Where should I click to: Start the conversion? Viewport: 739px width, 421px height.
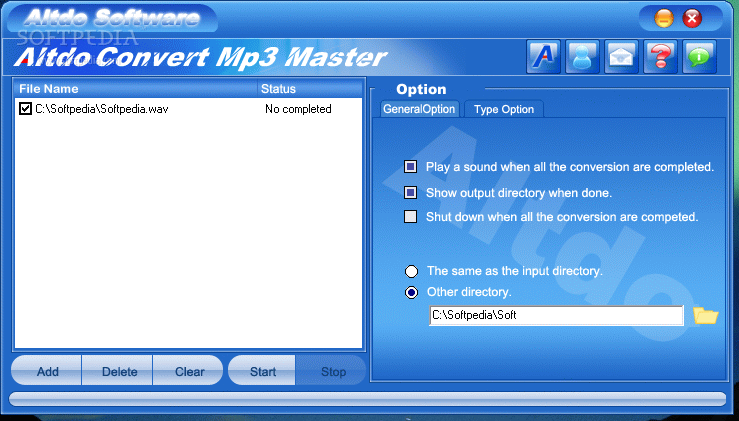tap(262, 371)
